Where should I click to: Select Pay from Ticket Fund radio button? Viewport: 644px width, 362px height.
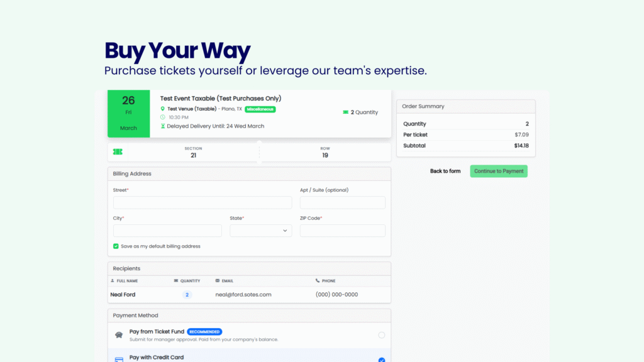(x=382, y=335)
